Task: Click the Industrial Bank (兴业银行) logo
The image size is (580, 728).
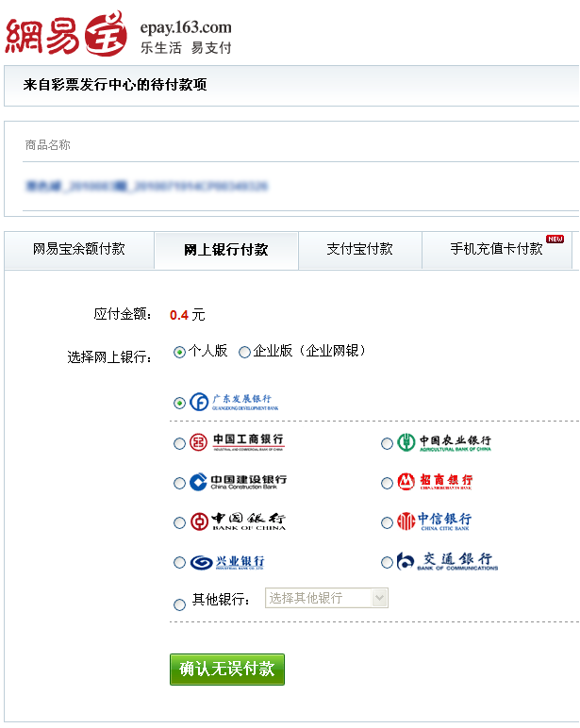Action: pos(227,562)
